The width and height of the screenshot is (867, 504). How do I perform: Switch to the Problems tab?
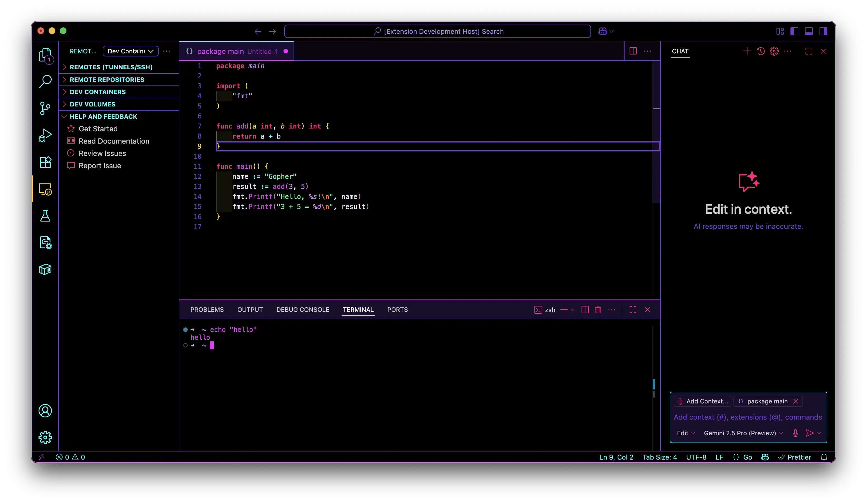coord(207,310)
